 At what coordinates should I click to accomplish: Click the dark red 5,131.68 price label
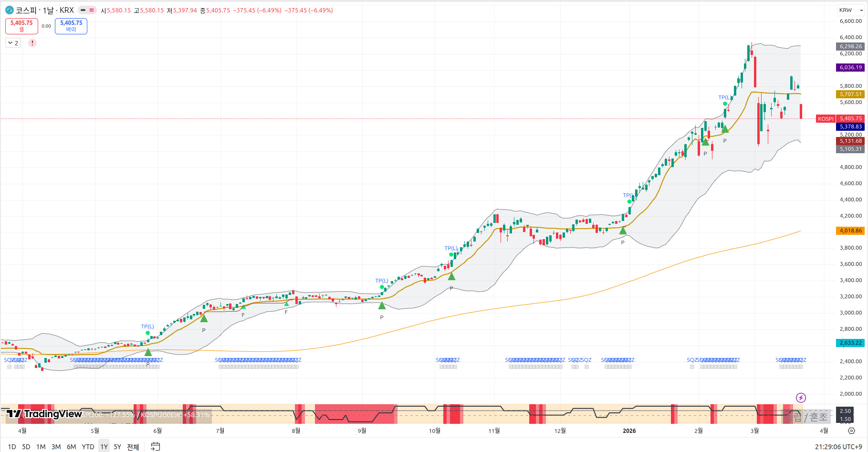[x=851, y=141]
